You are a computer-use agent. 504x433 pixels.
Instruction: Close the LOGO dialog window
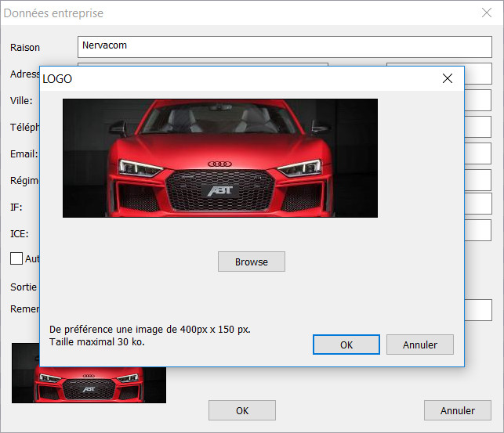448,78
